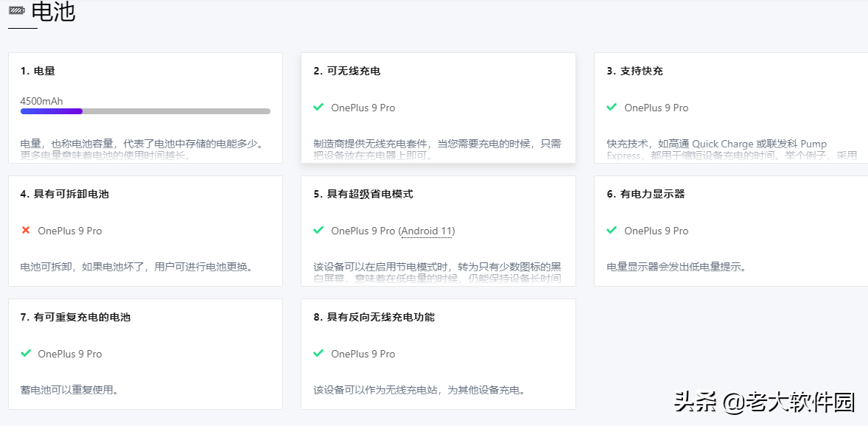Click the green checkmark in 有电力显示器 card
This screenshot has width=868, height=426.
coord(612,230)
